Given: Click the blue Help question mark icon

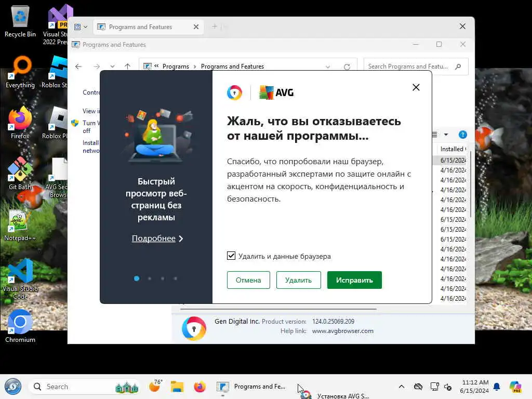Looking at the screenshot, I should pos(463,135).
